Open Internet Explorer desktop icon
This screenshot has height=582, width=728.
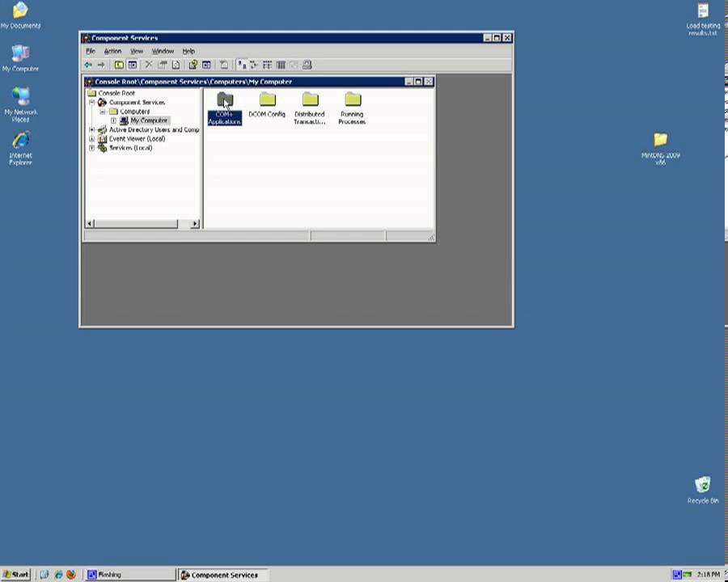(x=20, y=149)
